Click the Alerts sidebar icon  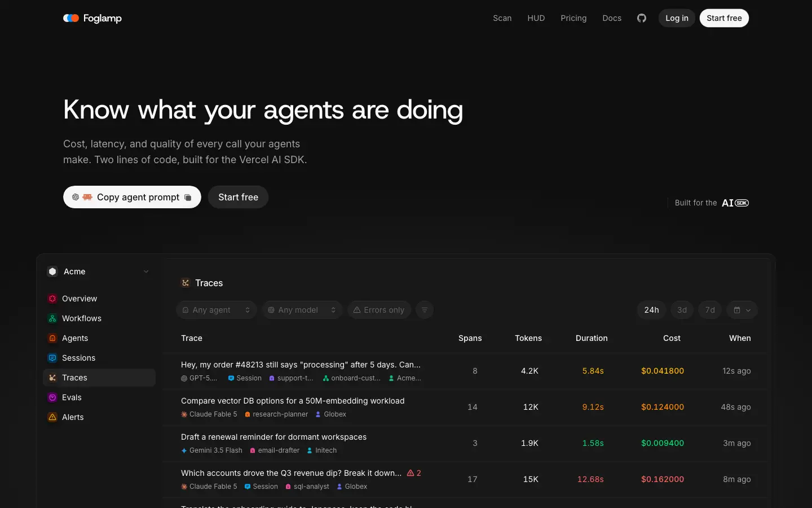click(52, 417)
